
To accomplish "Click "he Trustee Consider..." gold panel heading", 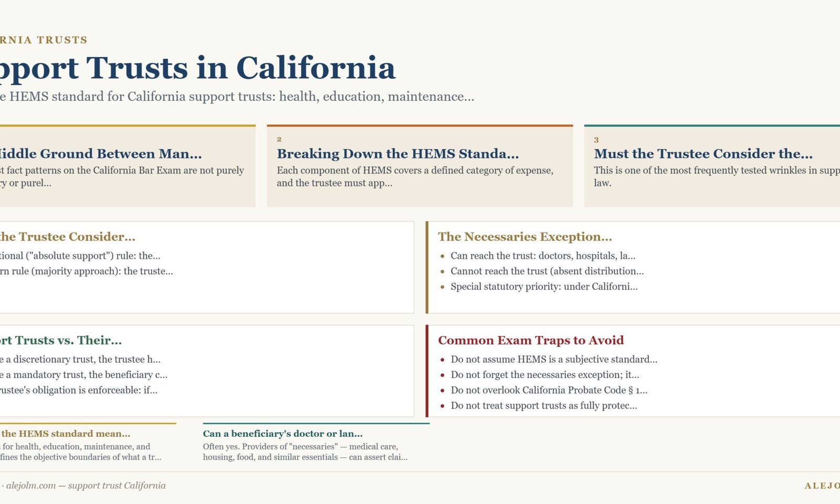I will 68,237.
